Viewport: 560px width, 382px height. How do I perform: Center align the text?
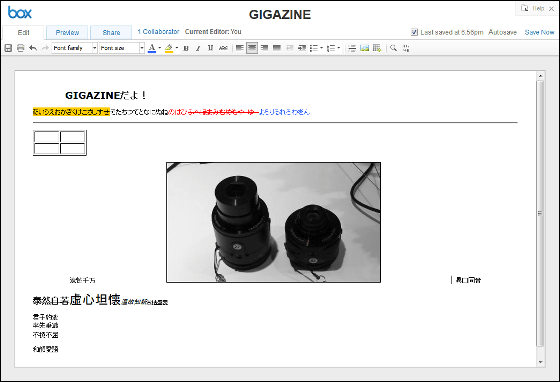coord(252,48)
